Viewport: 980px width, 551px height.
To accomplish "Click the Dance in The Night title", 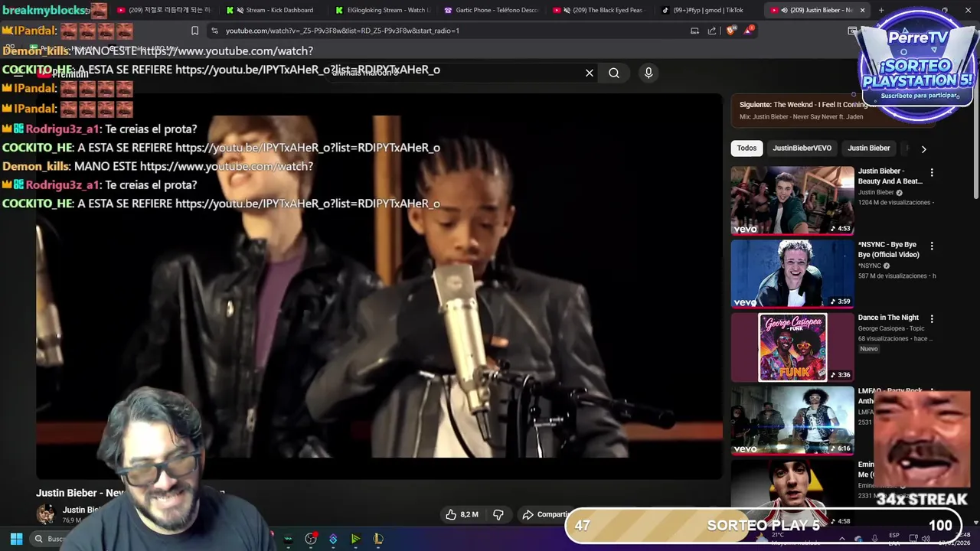I will 888,318.
